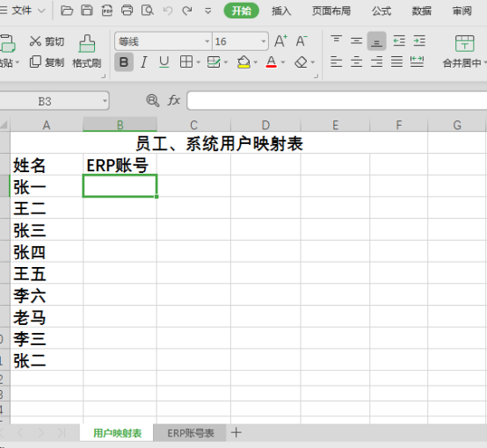Apply cell style drawing icon
Screen dimensions: 487x448
coord(214,61)
